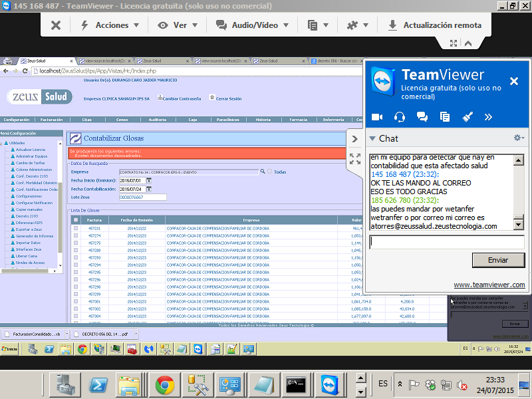This screenshot has height=399, width=532.
Task: Check the box for factura 457275
Action: [76, 243]
